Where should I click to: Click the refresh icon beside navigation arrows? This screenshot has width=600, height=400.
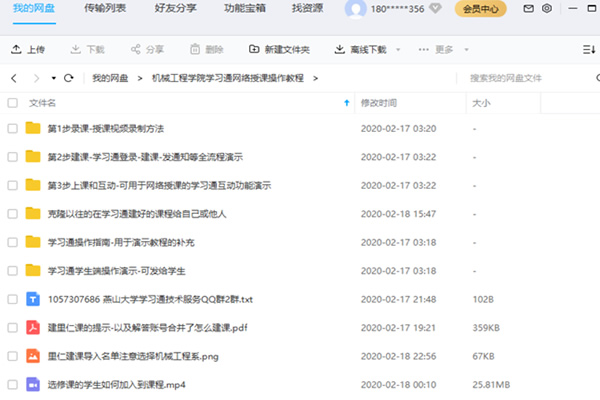click(68, 77)
